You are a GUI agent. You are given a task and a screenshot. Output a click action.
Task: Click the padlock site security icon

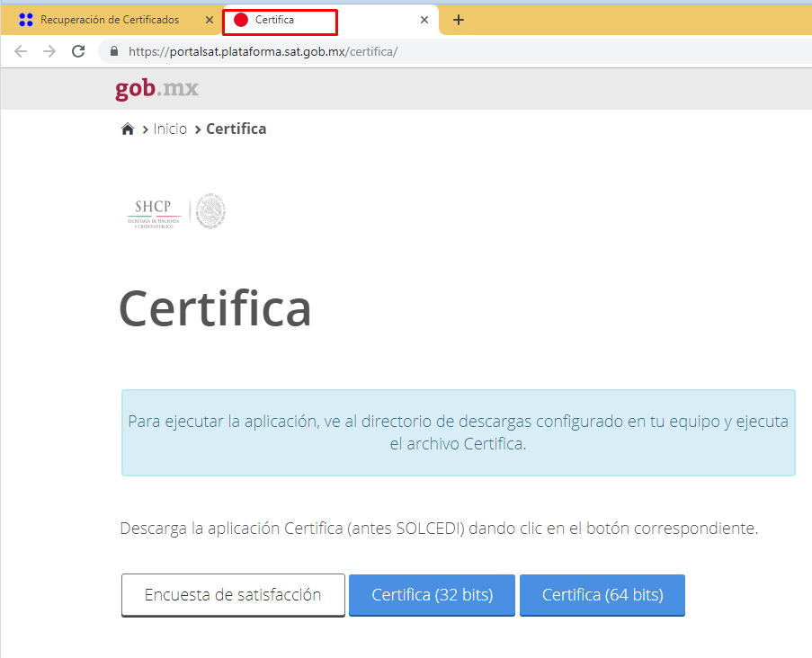(114, 51)
